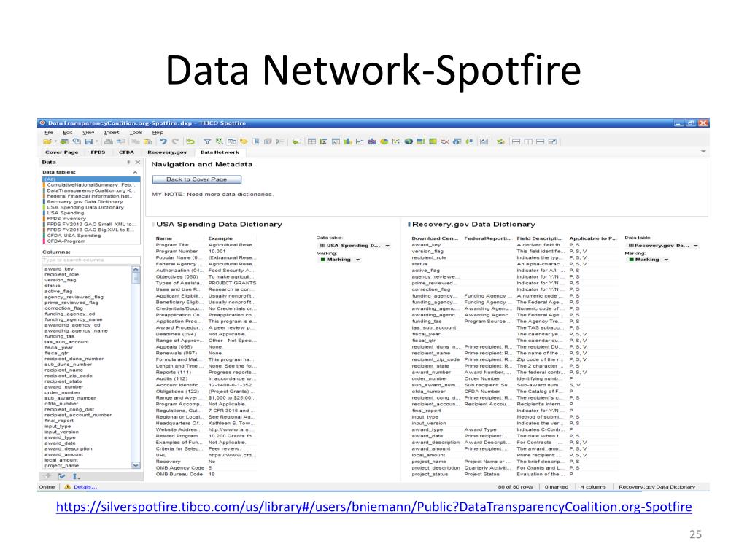This screenshot has width=747, height=560.
Task: Select FPDS Inventory data table
Action: coord(91,219)
